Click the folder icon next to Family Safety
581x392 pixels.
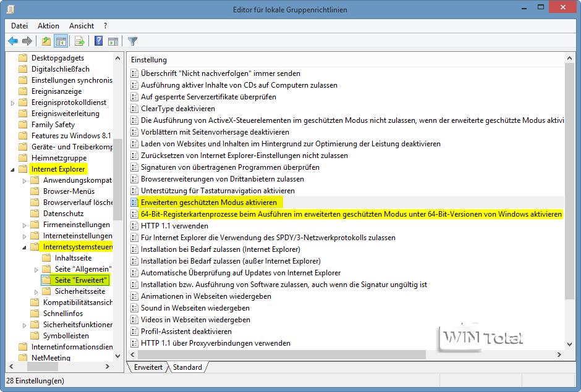click(x=23, y=124)
